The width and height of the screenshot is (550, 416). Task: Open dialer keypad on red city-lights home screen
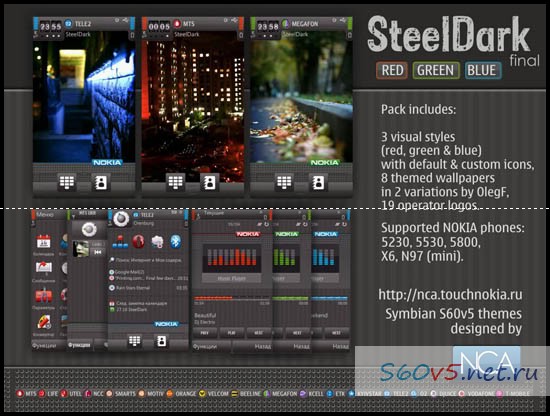pos(175,182)
